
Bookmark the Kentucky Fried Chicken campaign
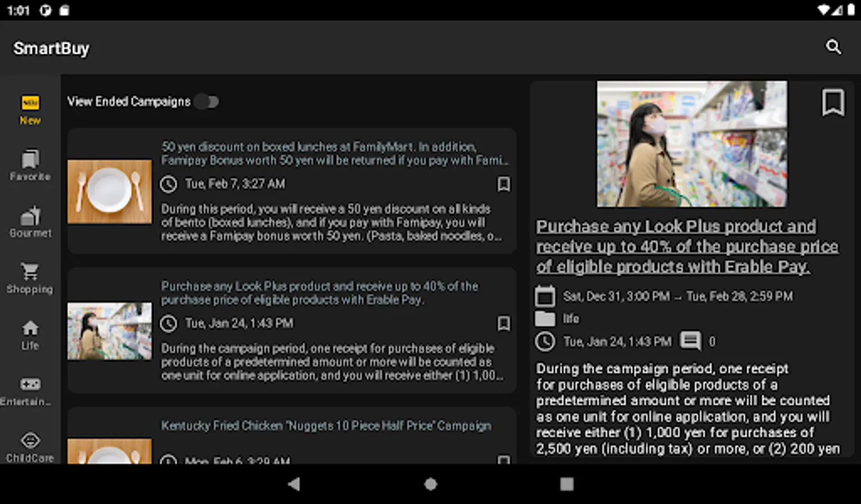[503, 460]
